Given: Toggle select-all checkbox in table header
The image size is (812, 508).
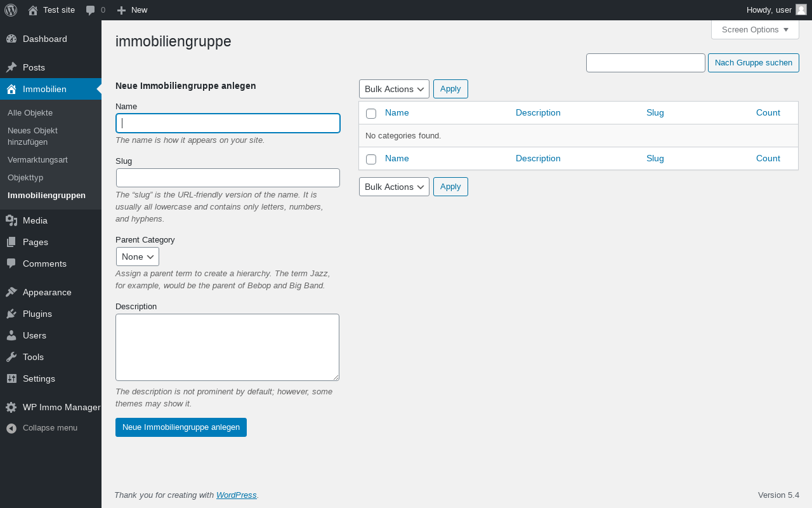Looking at the screenshot, I should tap(371, 113).
